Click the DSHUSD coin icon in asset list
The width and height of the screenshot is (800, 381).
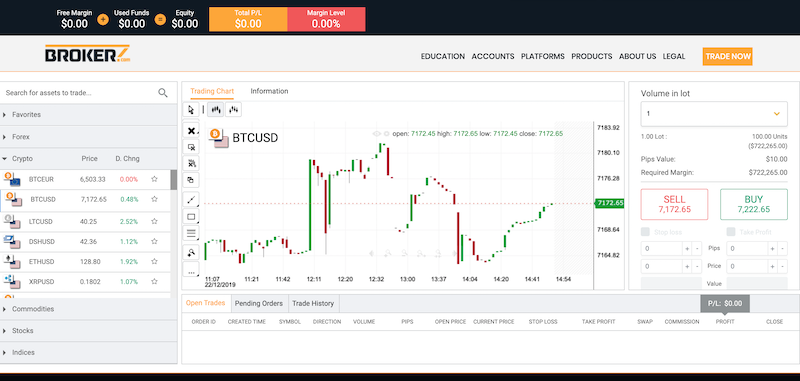pyautogui.click(x=12, y=241)
